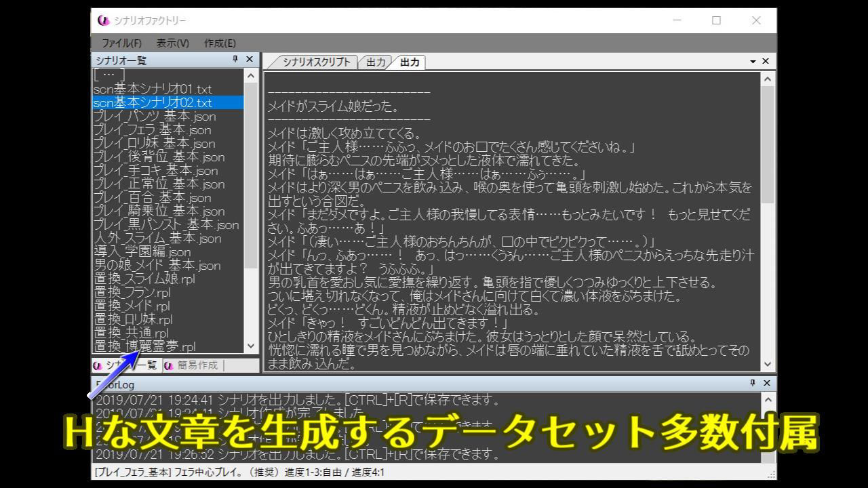Pin the ErrorLog panel
868x488 pixels.
(752, 383)
